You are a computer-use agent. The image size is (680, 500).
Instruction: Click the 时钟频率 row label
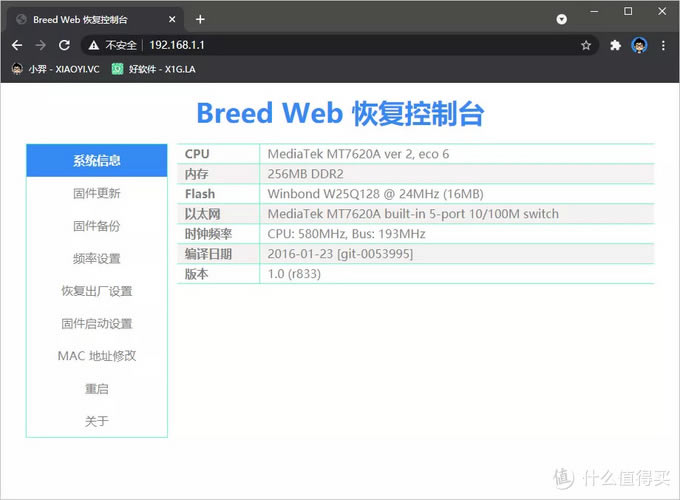click(208, 234)
